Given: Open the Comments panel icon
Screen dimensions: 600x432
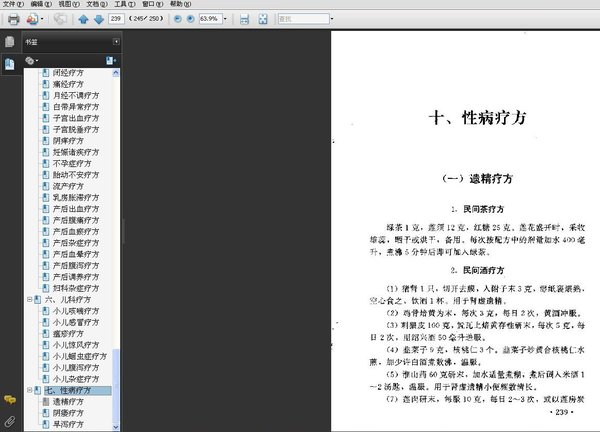Looking at the screenshot, I should [10, 400].
